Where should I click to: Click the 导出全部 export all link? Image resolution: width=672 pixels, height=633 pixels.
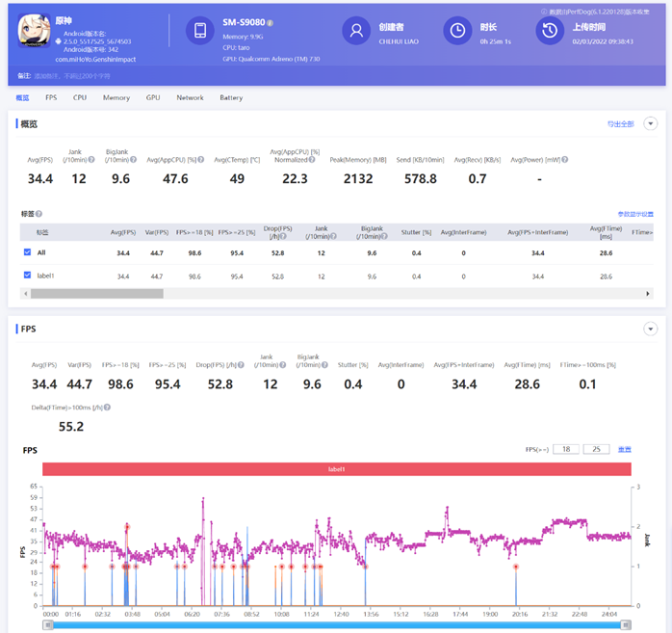(x=620, y=124)
